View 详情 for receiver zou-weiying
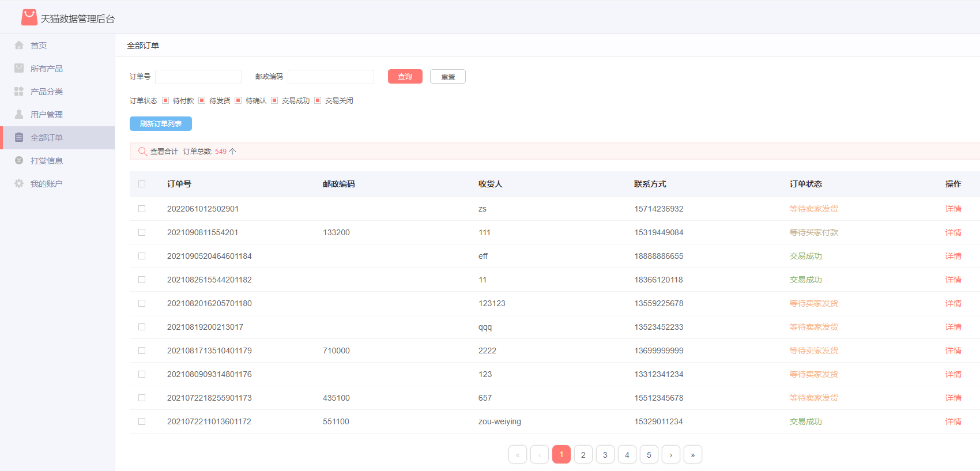This screenshot has height=471, width=980. (x=953, y=421)
